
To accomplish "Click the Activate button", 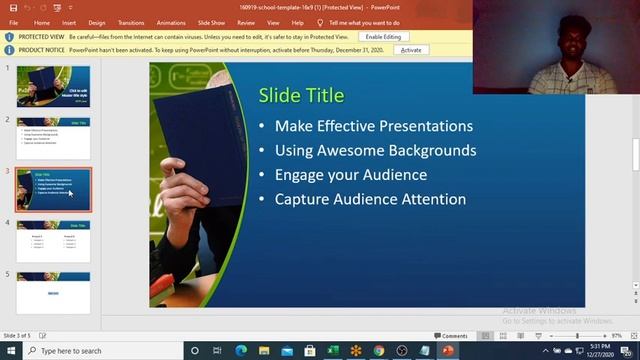I will pyautogui.click(x=411, y=50).
